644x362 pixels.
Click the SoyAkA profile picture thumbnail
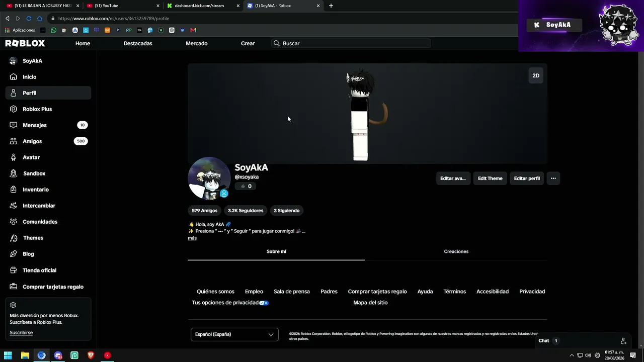[x=209, y=178]
